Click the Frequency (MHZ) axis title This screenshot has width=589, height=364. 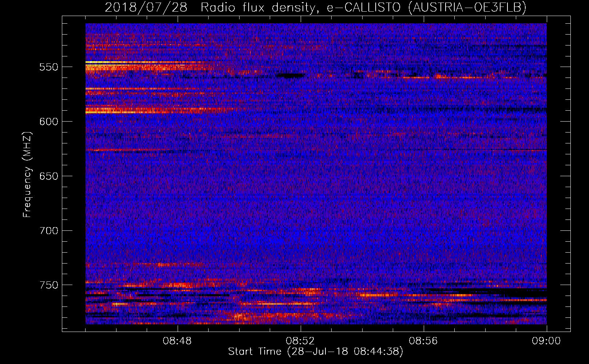click(27, 174)
